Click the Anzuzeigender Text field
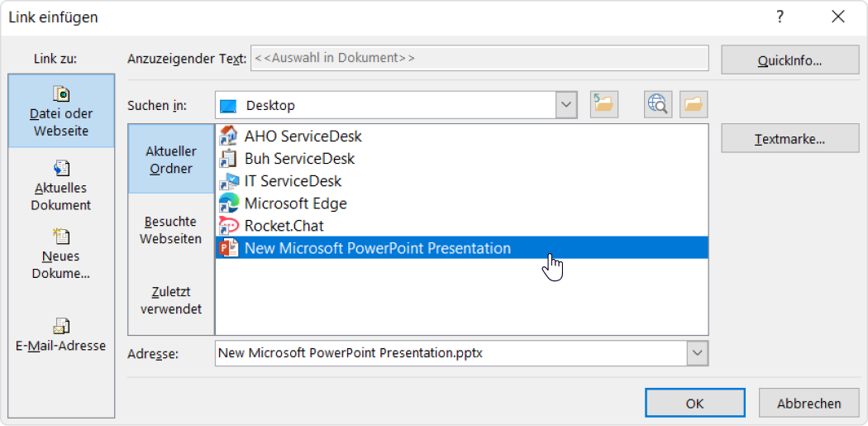The height and width of the screenshot is (426, 868). [x=479, y=58]
